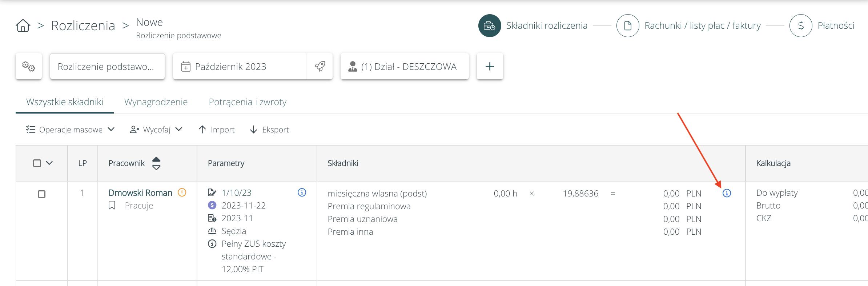Check the row checkbox for Dmowski Roman
The height and width of the screenshot is (286, 868).
(x=42, y=194)
